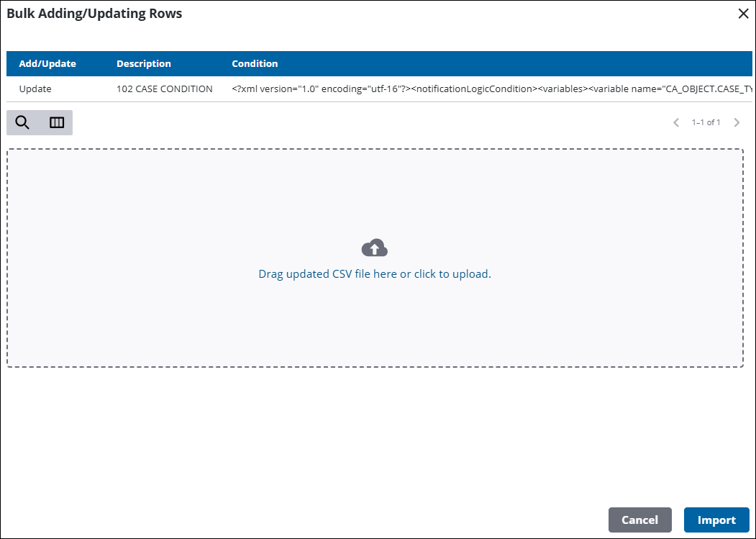The width and height of the screenshot is (756, 539).
Task: Click the 1–1 of 1 pagination label
Action: pyautogui.click(x=706, y=122)
